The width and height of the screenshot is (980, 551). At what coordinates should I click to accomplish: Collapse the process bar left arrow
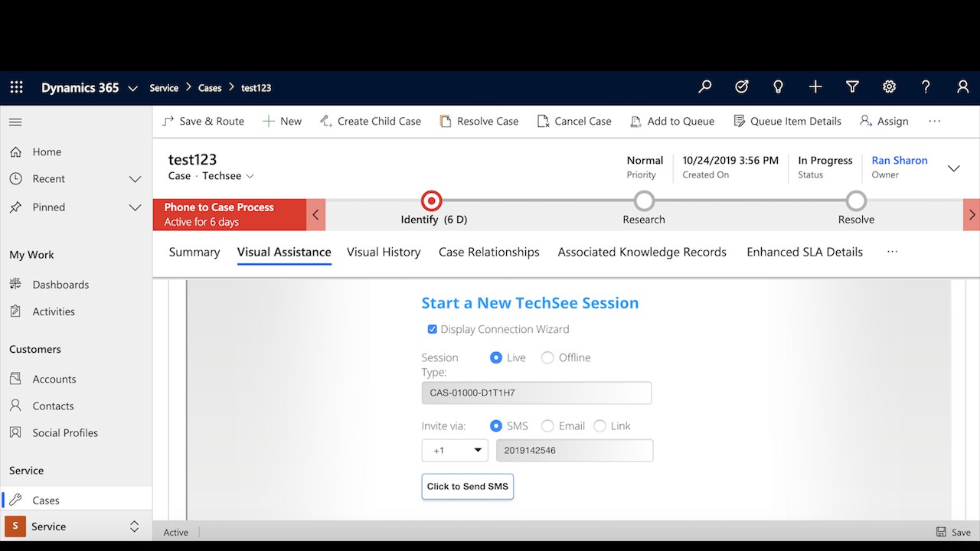[x=316, y=214]
